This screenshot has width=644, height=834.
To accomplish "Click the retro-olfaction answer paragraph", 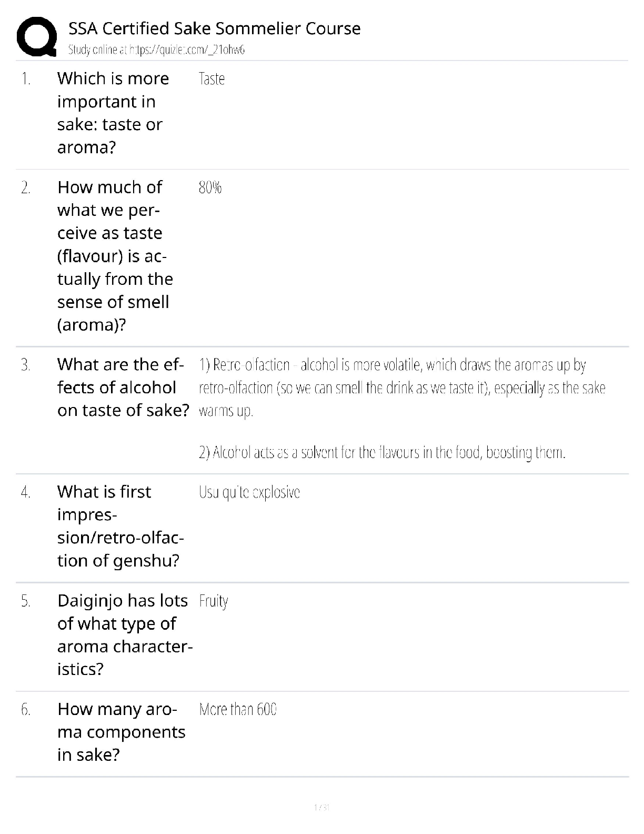I will [402, 388].
